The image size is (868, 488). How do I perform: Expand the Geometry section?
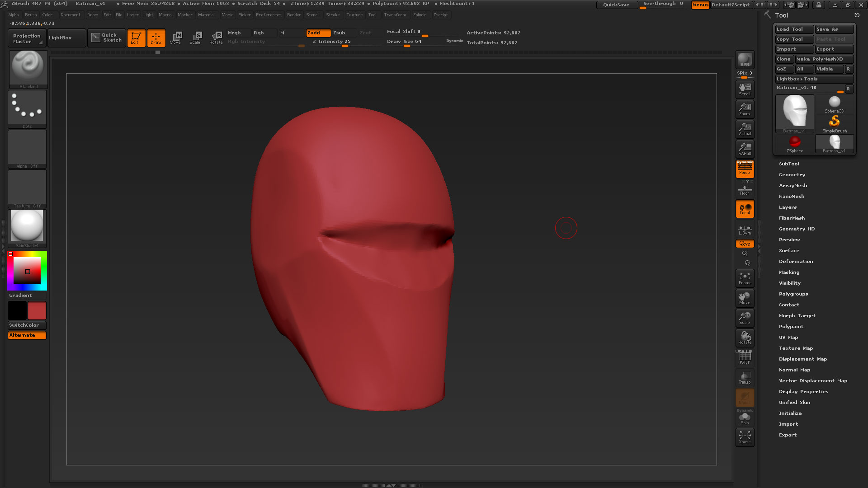point(792,175)
